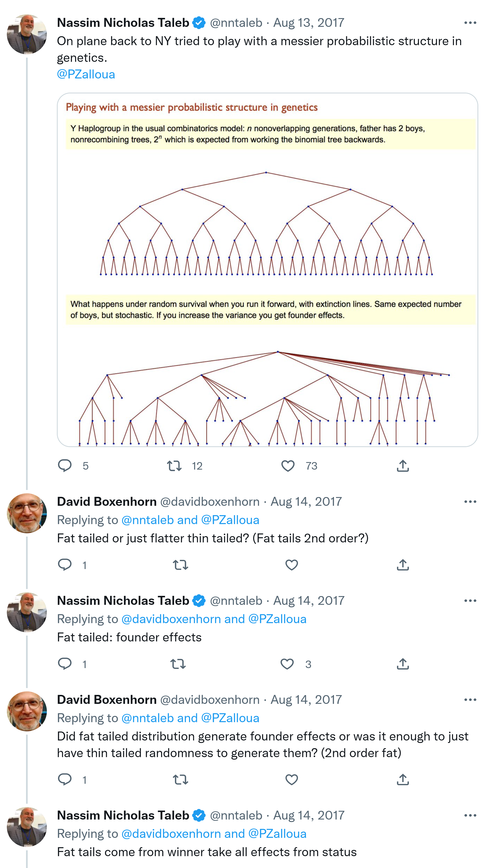Share Taleb's main genetics tweet

pos(403,466)
